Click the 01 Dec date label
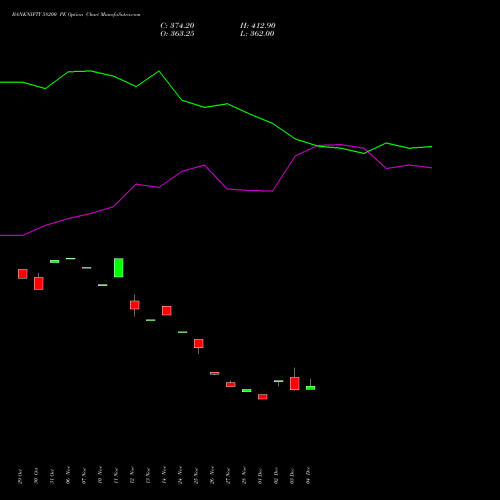The image size is (500, 500). 260,476
